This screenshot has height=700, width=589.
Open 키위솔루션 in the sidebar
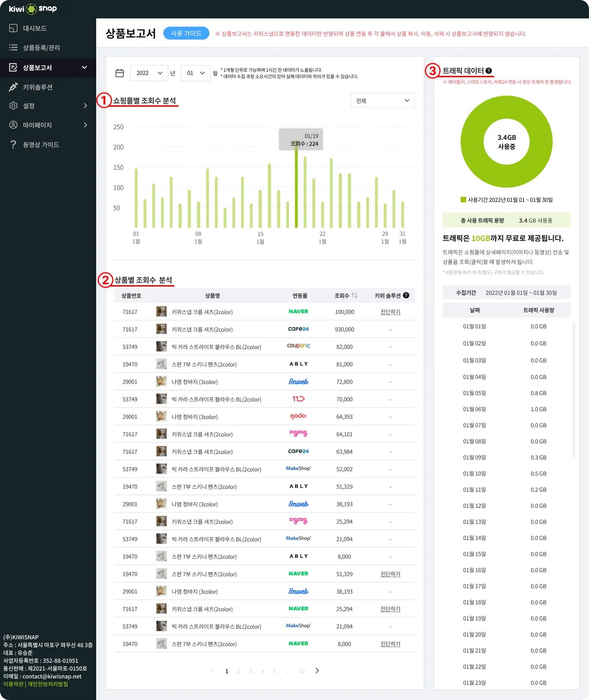(x=38, y=87)
